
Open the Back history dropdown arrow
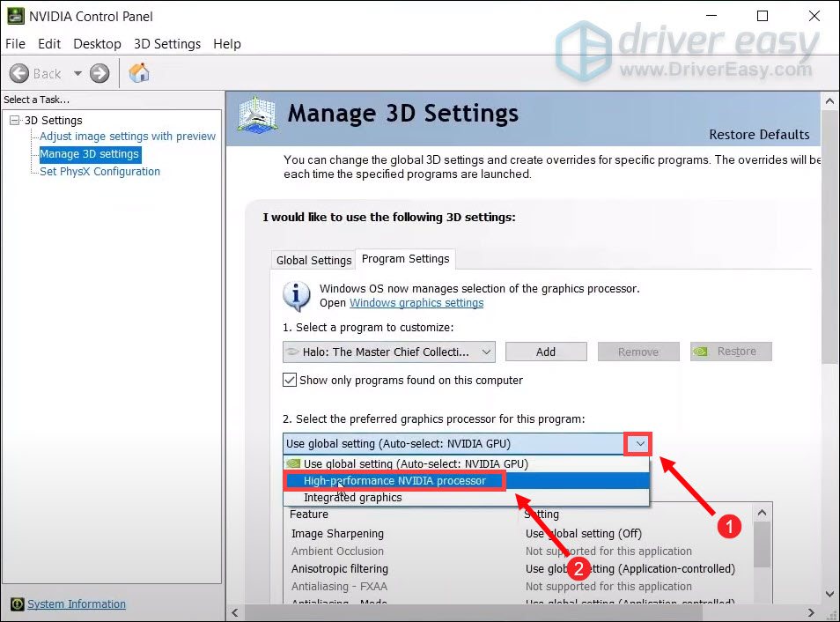click(x=77, y=73)
